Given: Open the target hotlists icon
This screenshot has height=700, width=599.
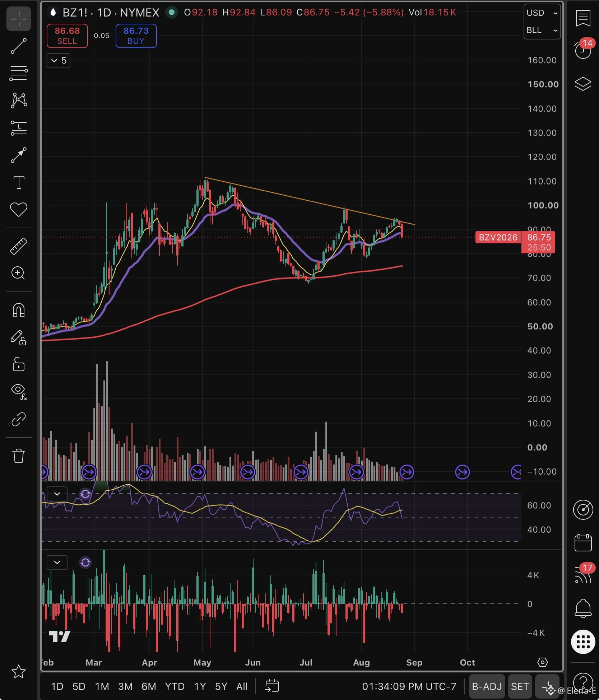Looking at the screenshot, I should 583,510.
